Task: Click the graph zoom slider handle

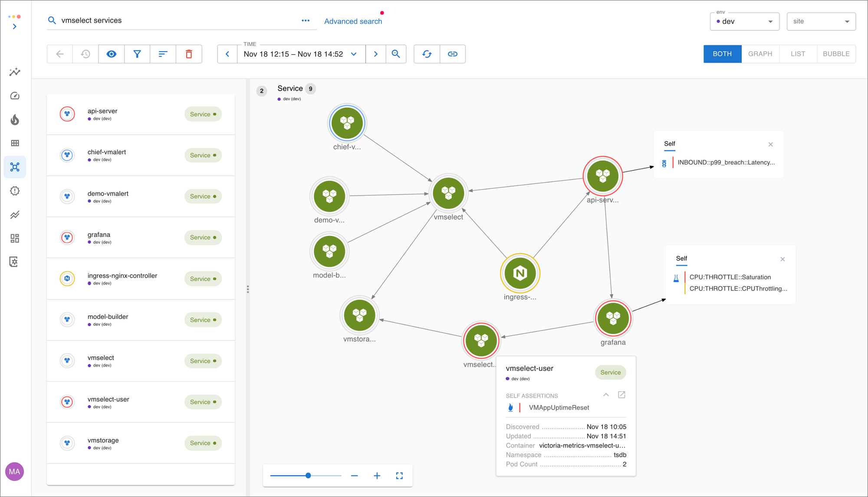Action: pos(308,476)
